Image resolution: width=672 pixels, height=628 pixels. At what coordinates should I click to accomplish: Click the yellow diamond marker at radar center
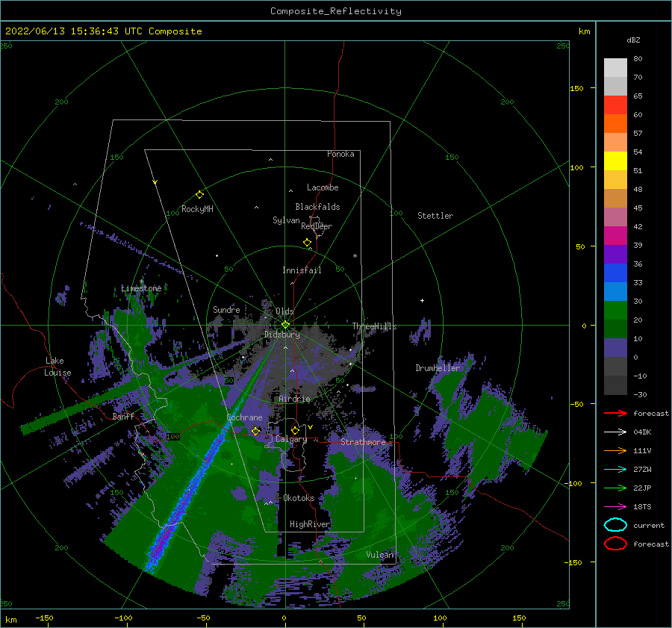[285, 325]
